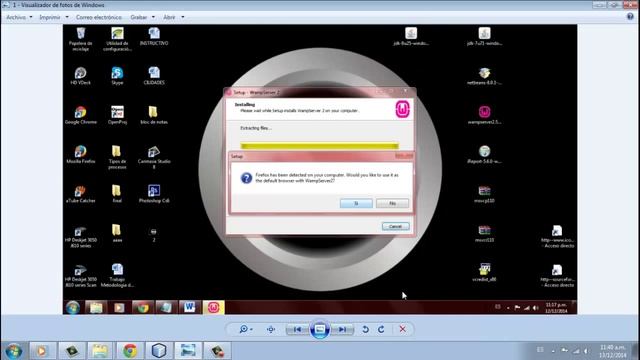Click the pink wampserver2.5 desktop icon in the photo

pyautogui.click(x=484, y=116)
